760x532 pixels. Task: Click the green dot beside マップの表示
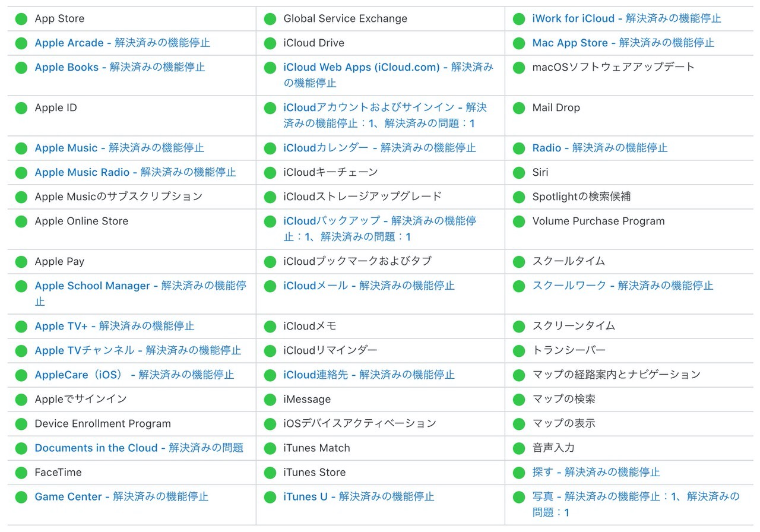tap(519, 424)
